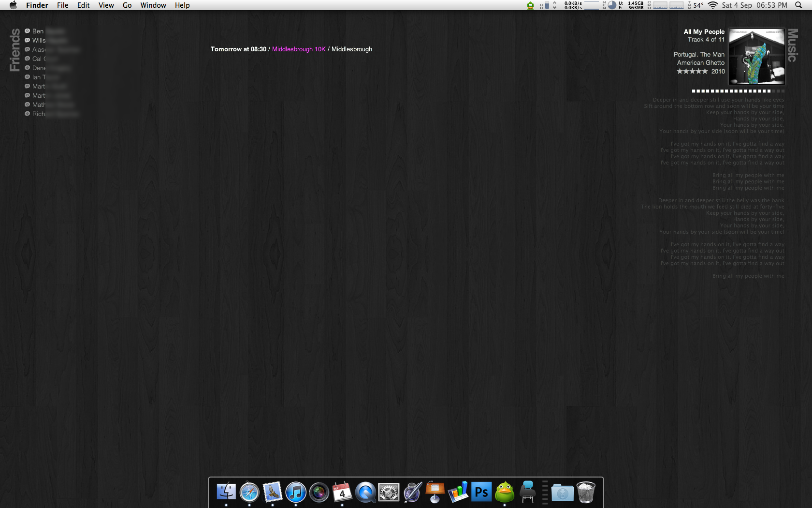
Task: Open the Help menu
Action: tap(182, 5)
